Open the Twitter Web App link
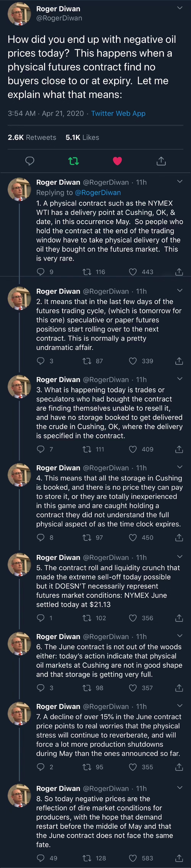The width and height of the screenshot is (191, 868). pos(118,113)
